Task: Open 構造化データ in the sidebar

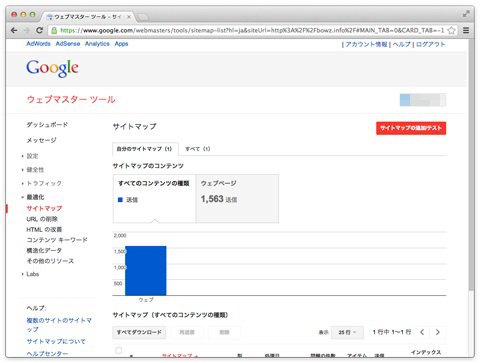Action: pos(44,250)
